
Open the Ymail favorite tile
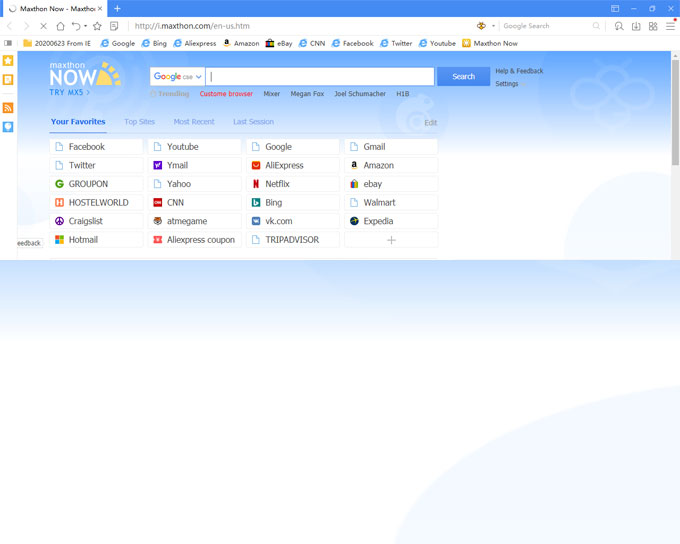pyautogui.click(x=195, y=165)
